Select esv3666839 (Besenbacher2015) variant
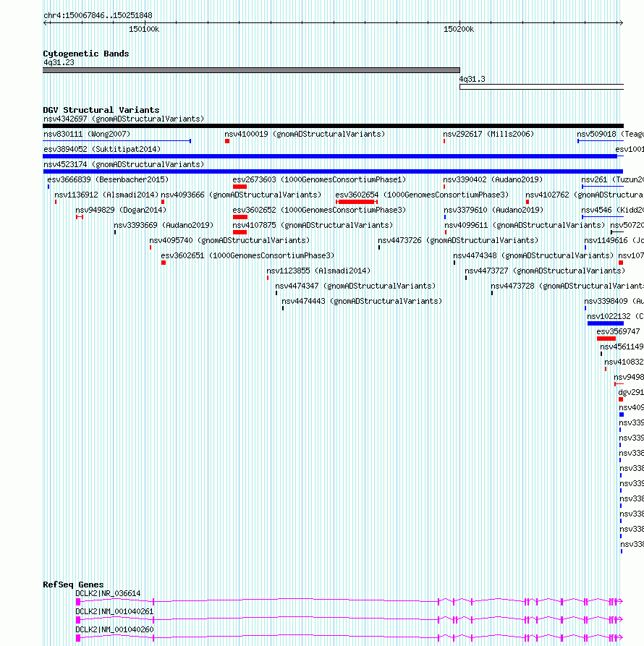This screenshot has height=646, width=644. (x=108, y=179)
